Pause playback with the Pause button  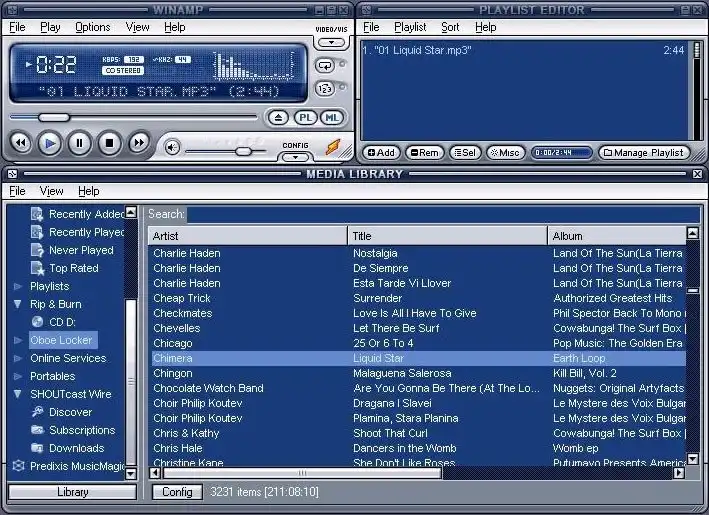pos(79,144)
